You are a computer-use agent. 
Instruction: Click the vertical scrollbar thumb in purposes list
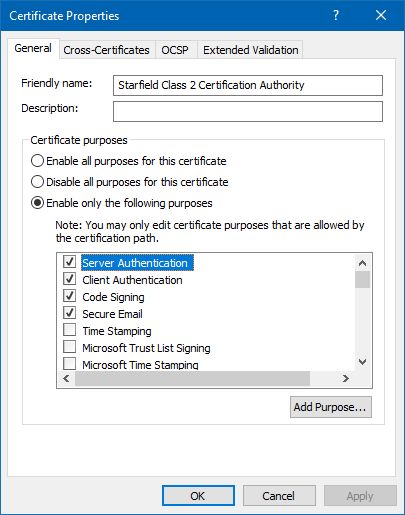point(362,279)
